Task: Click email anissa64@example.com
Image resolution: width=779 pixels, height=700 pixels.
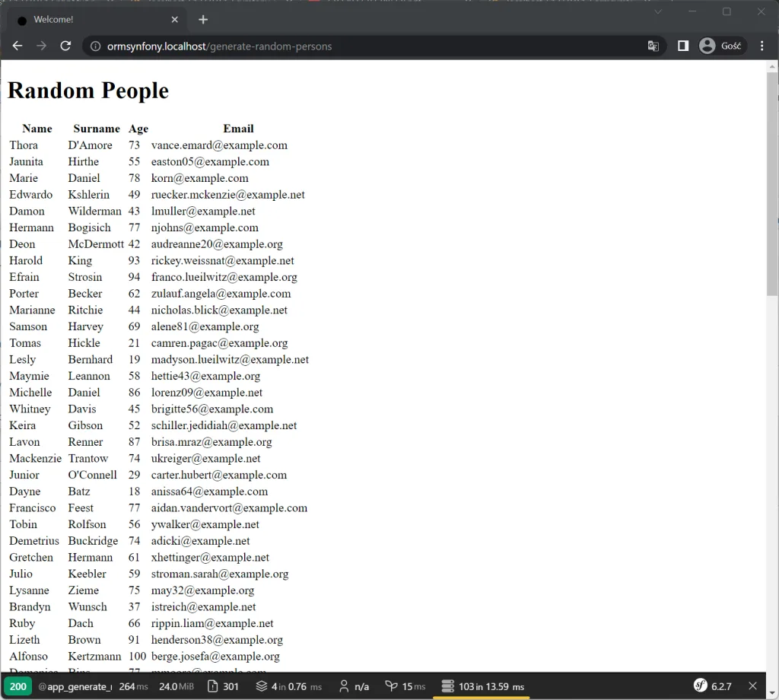Action: (209, 492)
